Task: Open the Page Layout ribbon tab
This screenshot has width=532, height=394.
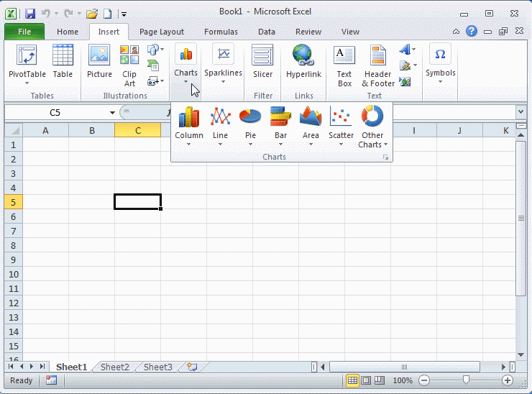Action: pos(162,32)
